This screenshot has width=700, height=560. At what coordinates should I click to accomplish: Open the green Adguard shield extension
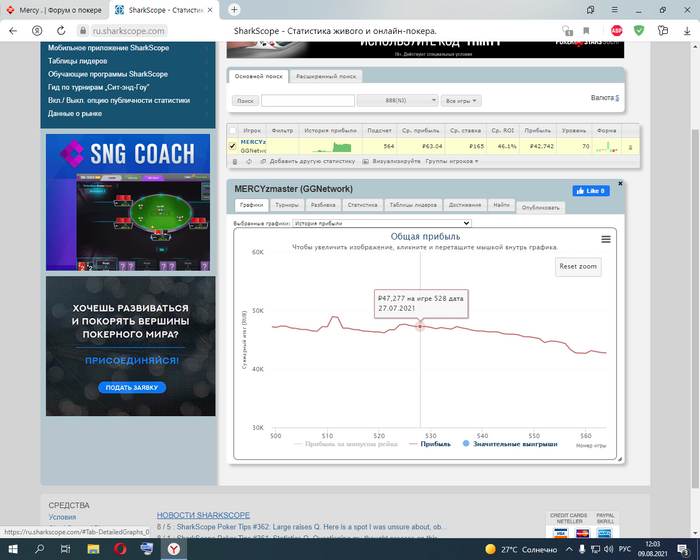click(639, 31)
